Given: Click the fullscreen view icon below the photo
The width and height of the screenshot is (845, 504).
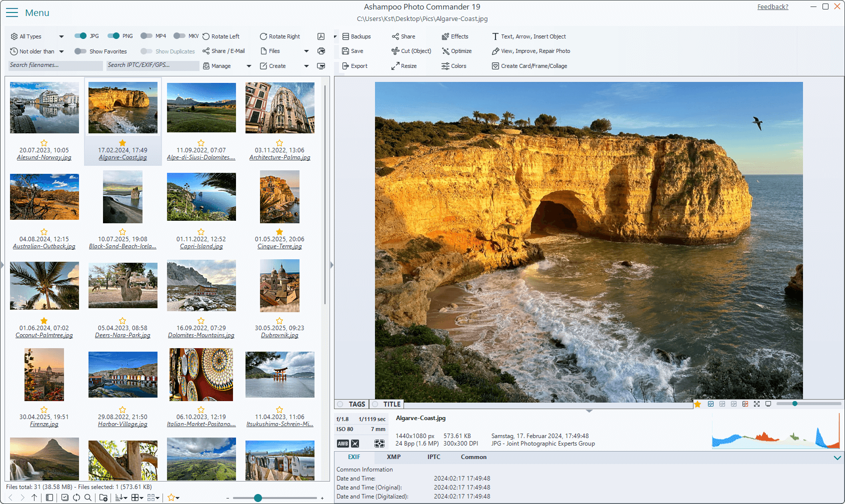Looking at the screenshot, I should tap(757, 404).
